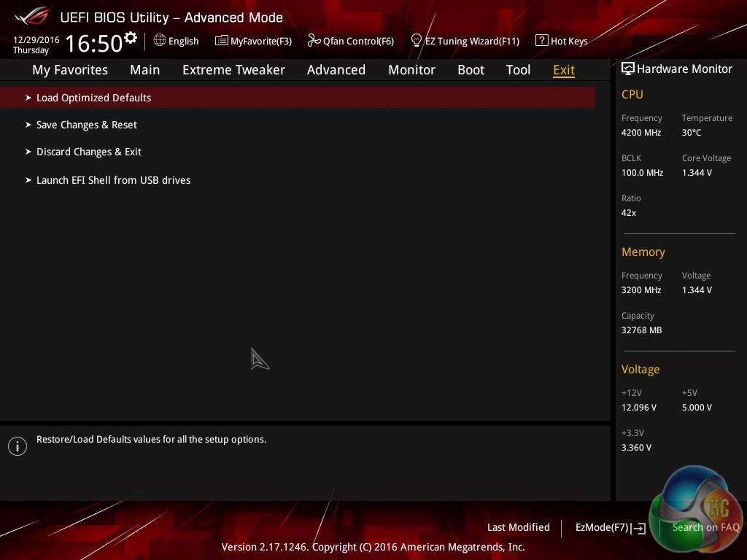747x560 pixels.
Task: Click the globe language icon
Action: tap(160, 40)
